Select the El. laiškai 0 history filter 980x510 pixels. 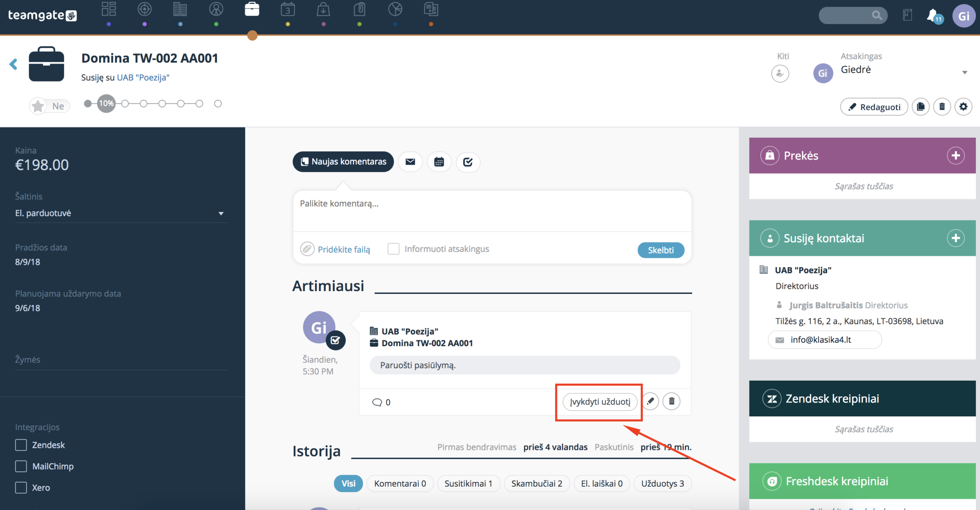point(601,484)
